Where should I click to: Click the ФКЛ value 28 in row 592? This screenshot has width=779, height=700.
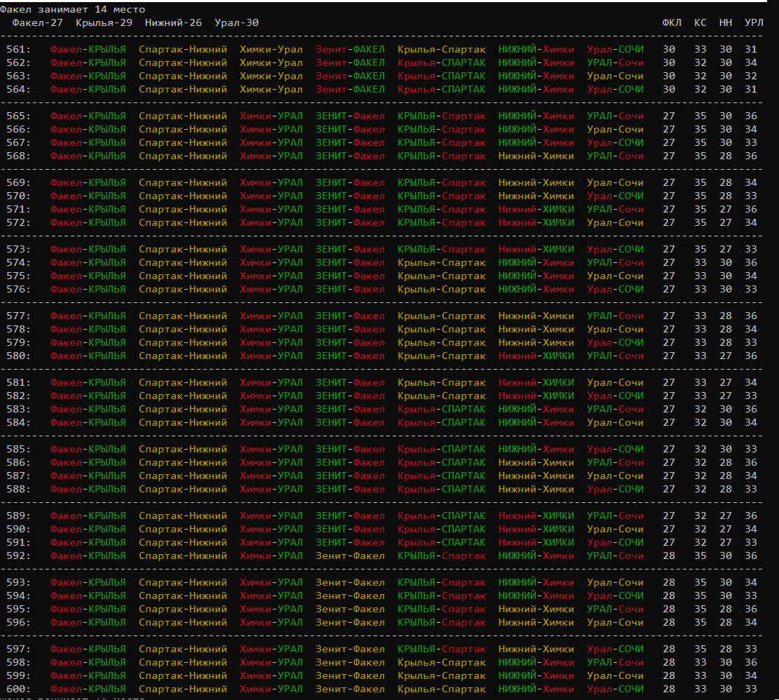[669, 556]
